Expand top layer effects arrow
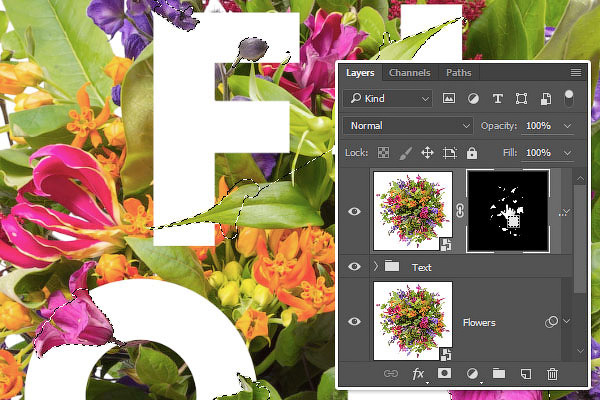600x400 pixels. coord(566,211)
